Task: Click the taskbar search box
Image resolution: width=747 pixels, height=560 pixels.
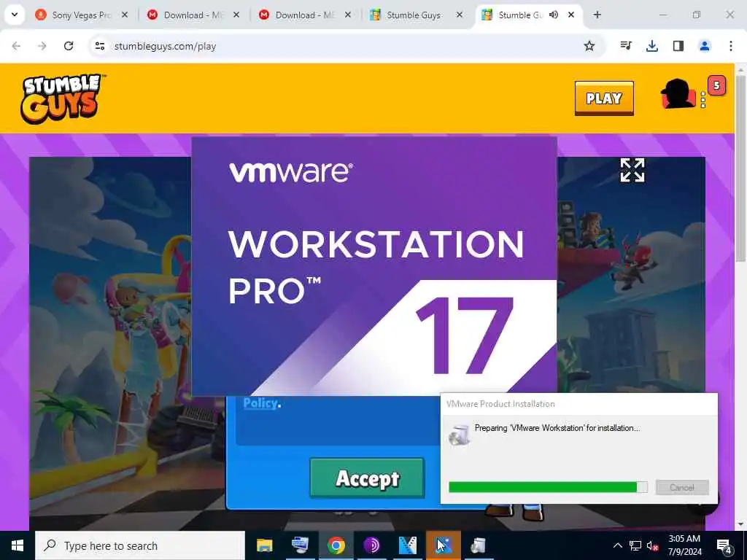Action: point(140,545)
